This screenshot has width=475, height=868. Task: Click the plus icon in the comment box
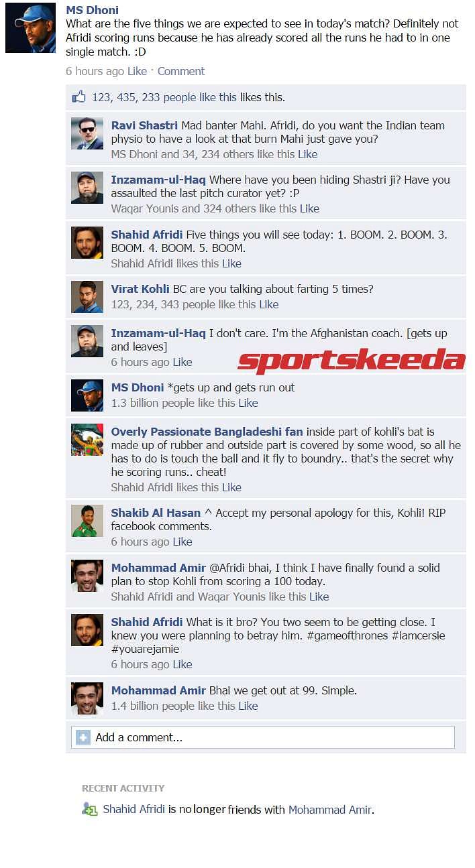(83, 737)
